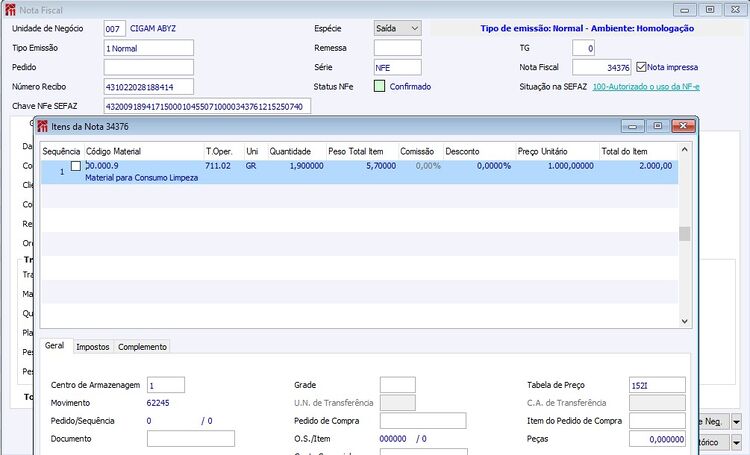The height and width of the screenshot is (455, 750).
Task: Click the Série field NFE
Action: pos(397,67)
